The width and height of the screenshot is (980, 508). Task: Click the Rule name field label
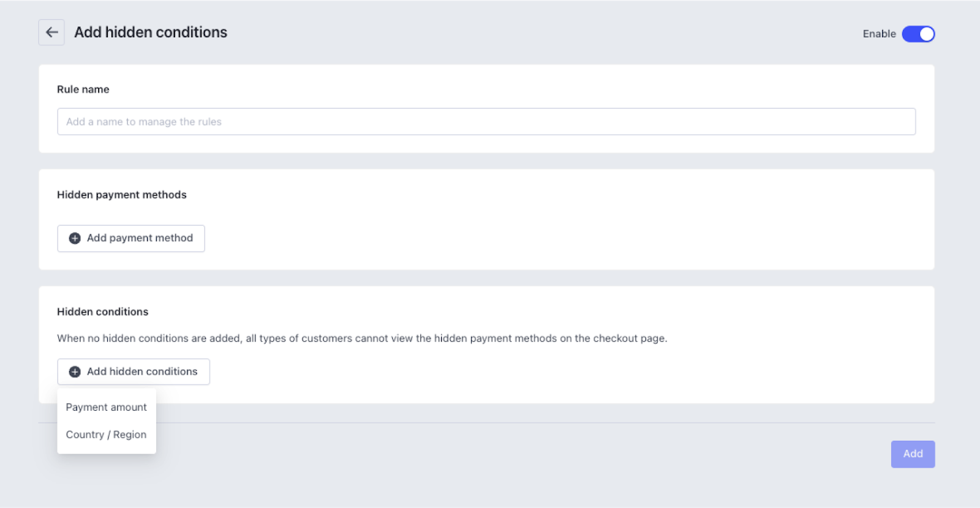click(83, 89)
